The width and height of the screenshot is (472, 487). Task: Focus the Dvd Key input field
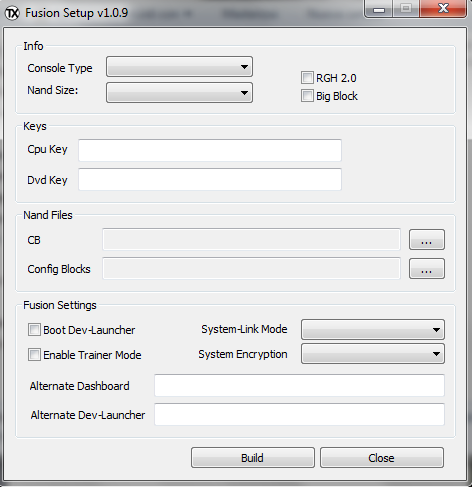tap(210, 179)
